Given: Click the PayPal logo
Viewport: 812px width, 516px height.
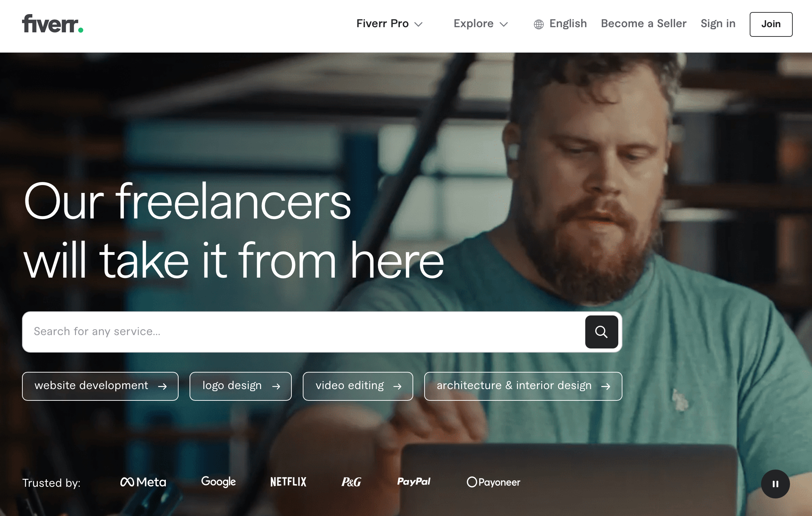Looking at the screenshot, I should pyautogui.click(x=414, y=482).
